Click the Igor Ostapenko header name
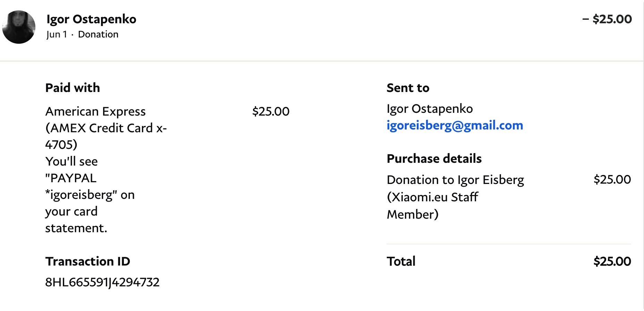Screen dimensions: 644x311 click(x=91, y=19)
